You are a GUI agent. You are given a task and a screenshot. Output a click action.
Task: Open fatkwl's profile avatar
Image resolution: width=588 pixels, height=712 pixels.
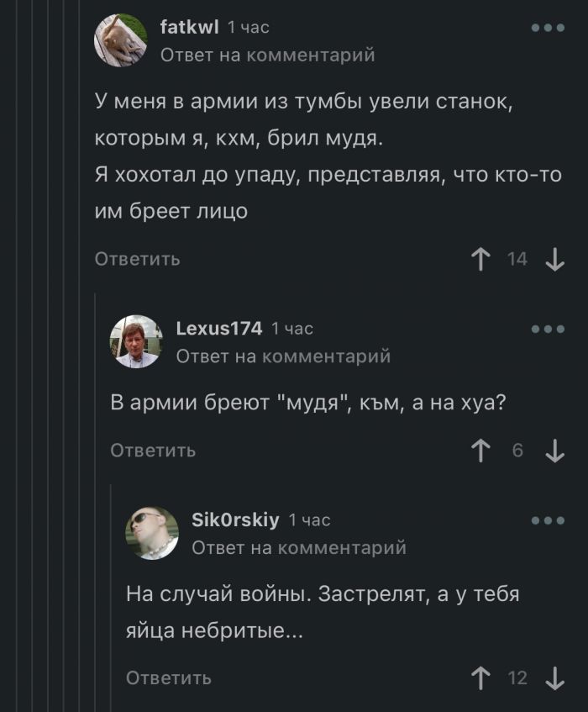120,40
